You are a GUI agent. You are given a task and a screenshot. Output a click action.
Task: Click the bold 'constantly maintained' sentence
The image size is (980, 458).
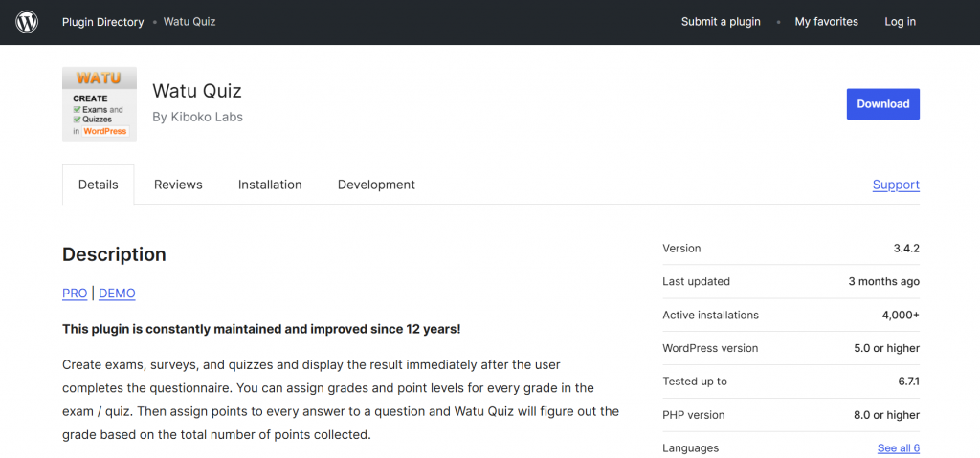coord(261,329)
